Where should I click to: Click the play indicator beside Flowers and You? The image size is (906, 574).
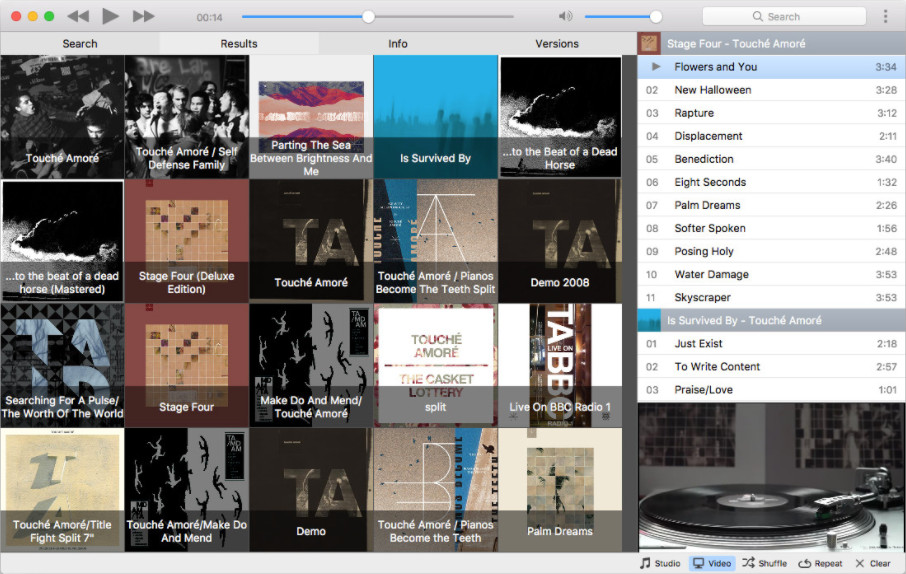(x=655, y=66)
